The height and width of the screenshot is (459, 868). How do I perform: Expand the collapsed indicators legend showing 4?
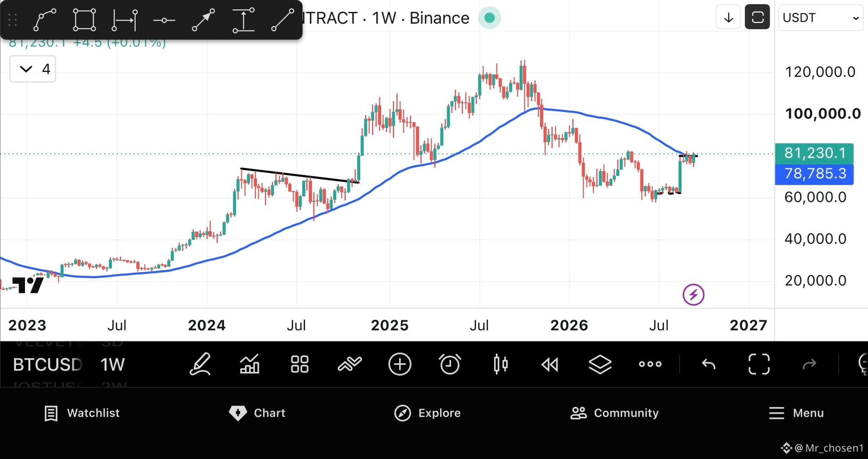pyautogui.click(x=33, y=69)
